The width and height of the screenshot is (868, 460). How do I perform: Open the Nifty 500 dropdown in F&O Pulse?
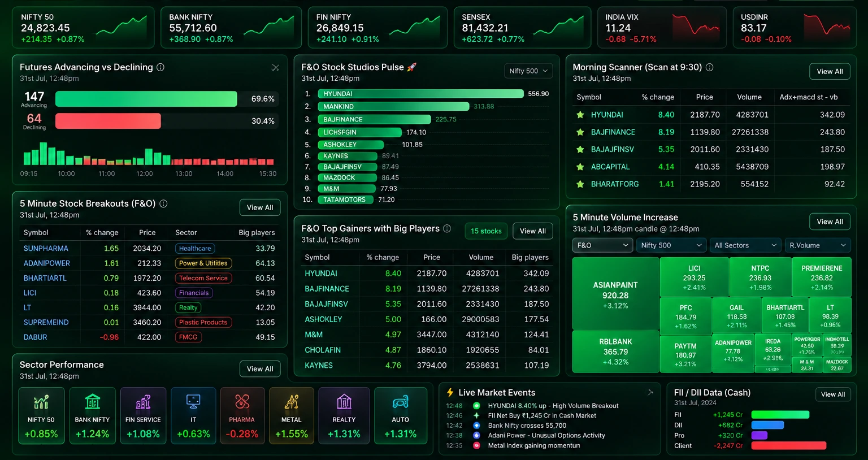(x=528, y=71)
